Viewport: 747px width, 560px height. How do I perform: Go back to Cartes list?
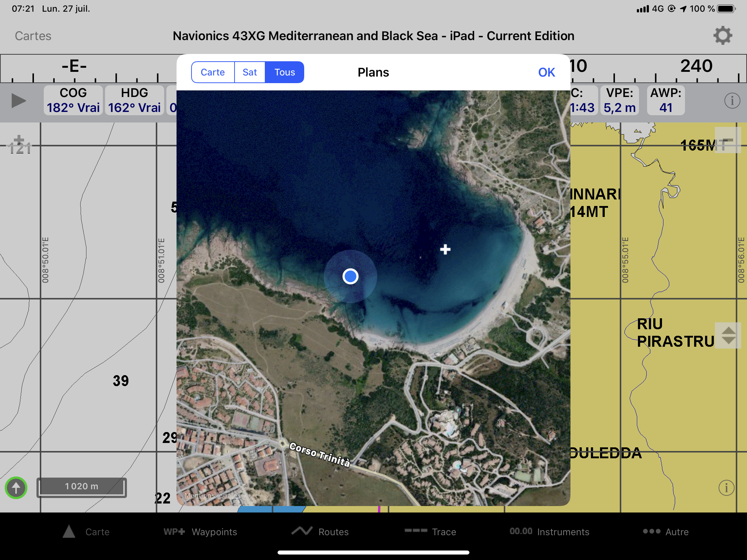(33, 36)
